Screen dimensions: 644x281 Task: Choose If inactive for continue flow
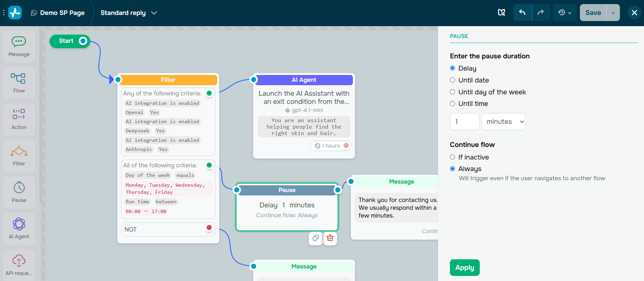[452, 157]
